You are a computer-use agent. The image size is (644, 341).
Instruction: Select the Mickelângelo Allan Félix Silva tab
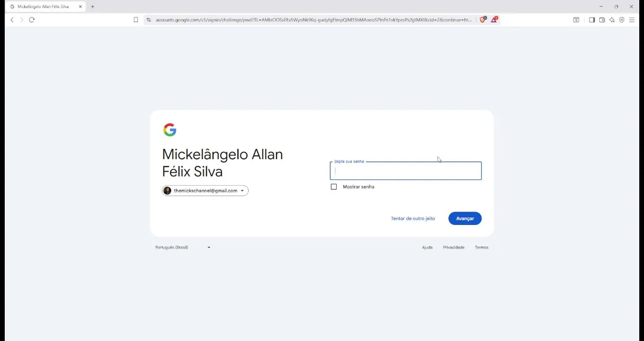point(43,7)
